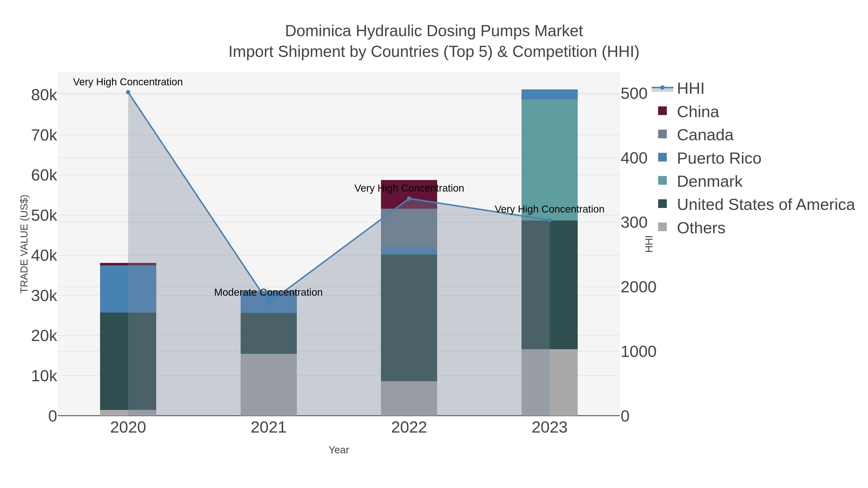Select the Denmark bar segment in 2023
868x488 pixels.
click(549, 160)
